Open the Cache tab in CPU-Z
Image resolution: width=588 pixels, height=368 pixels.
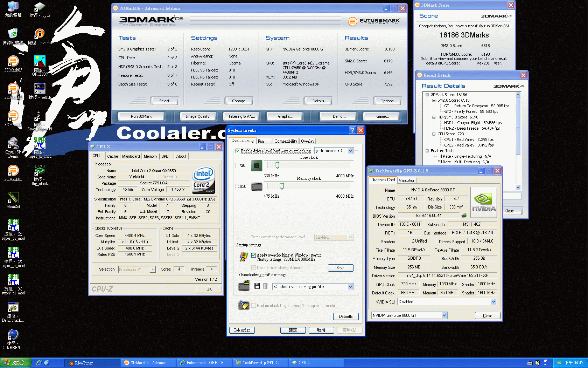tap(112, 156)
